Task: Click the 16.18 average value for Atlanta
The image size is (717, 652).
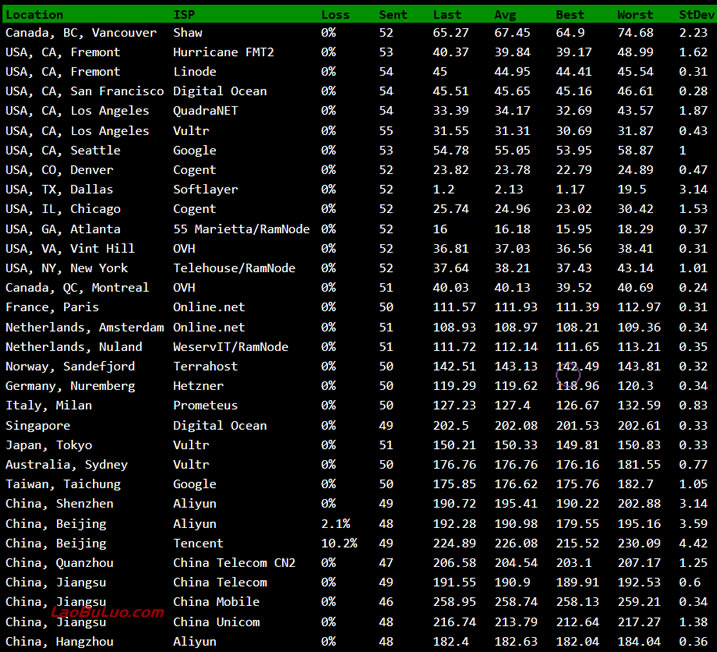Action: pos(512,229)
